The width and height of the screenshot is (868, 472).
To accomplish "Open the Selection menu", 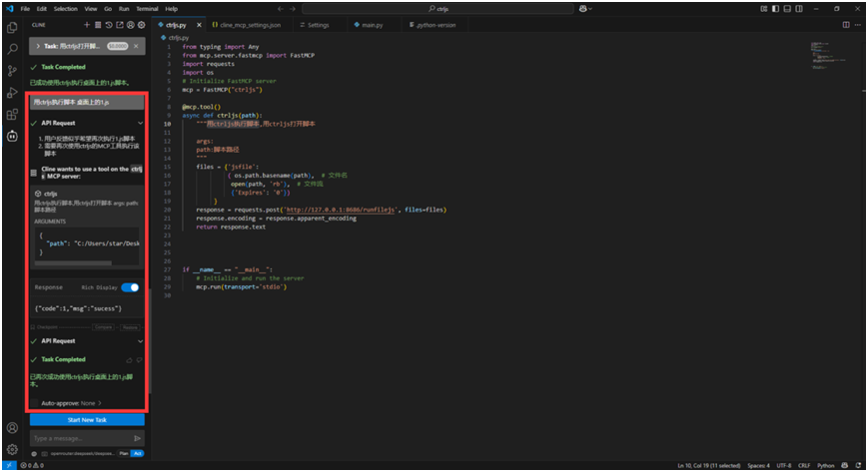I will coord(65,9).
